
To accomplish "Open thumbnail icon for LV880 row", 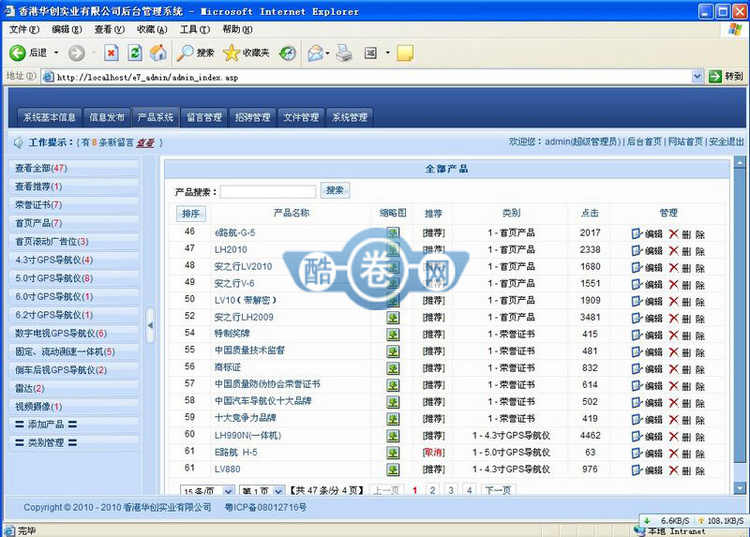I will click(x=393, y=470).
